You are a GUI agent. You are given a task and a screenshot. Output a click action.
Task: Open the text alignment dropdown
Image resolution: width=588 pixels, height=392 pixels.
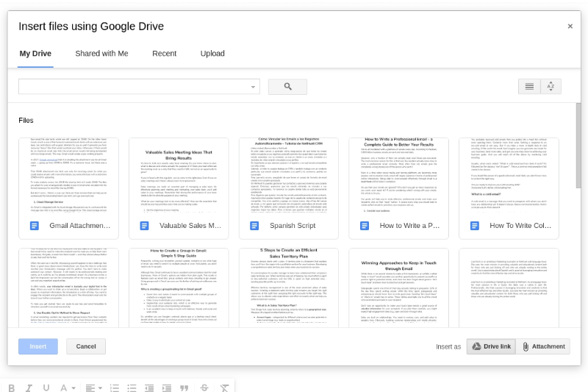[93, 388]
